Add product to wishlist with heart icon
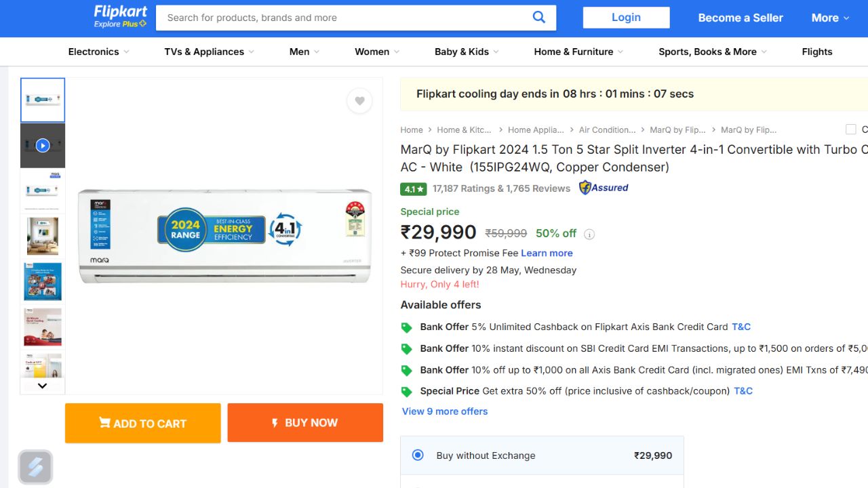The height and width of the screenshot is (488, 868). 359,101
